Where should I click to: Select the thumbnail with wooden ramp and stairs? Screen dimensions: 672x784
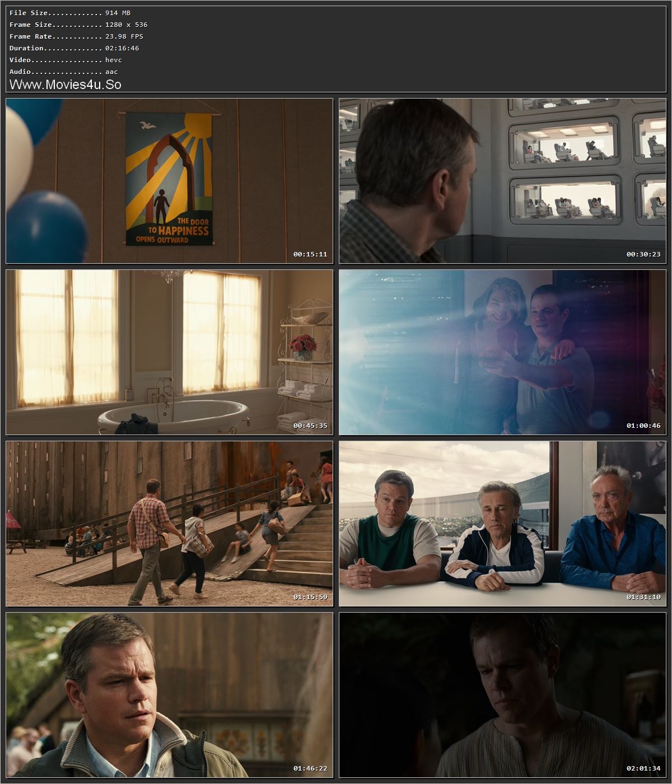pyautogui.click(x=169, y=524)
